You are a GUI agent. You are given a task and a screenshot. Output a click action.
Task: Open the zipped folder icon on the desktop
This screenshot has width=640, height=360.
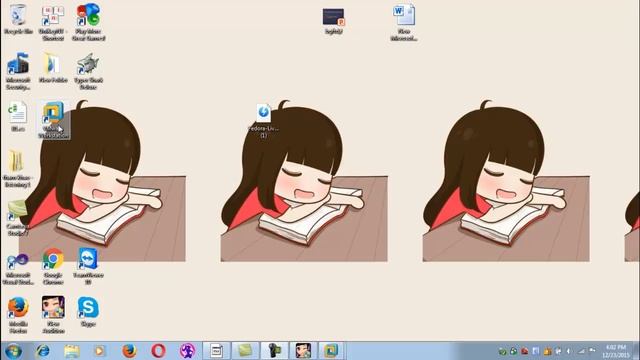17,169
